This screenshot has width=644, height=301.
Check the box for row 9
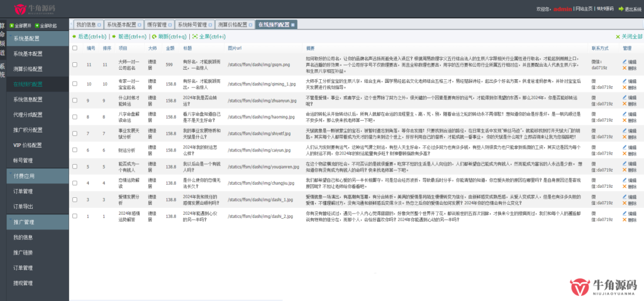pyautogui.click(x=75, y=100)
